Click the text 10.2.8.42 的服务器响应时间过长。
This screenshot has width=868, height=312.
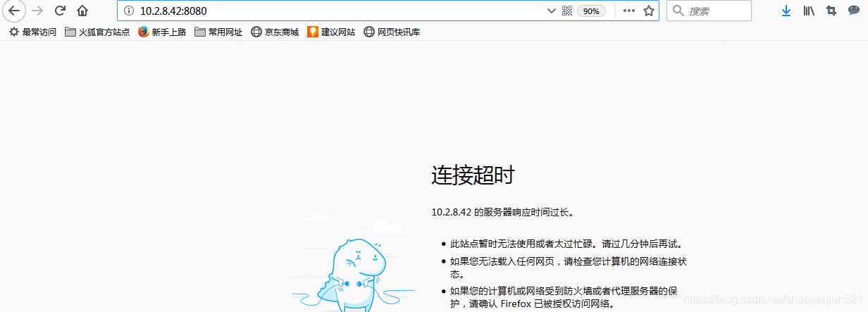[x=502, y=211]
